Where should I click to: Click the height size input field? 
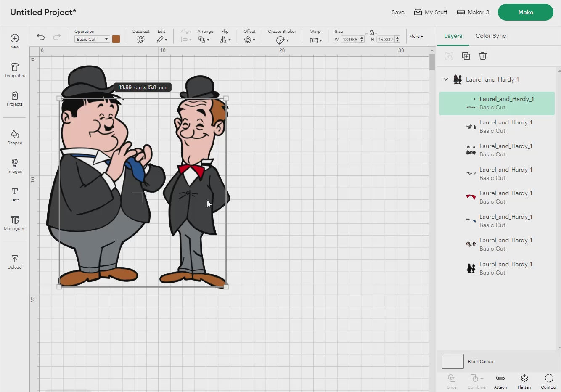click(385, 40)
